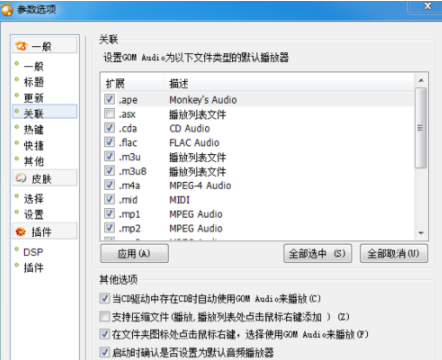The width and height of the screenshot is (442, 360).
Task: Uncheck the .ape extension checkbox
Action: pos(109,99)
